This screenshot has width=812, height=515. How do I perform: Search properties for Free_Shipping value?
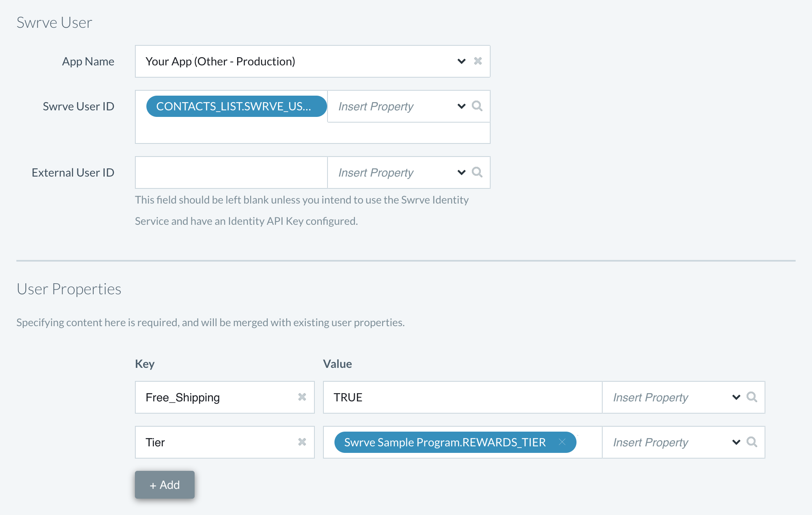tap(752, 397)
